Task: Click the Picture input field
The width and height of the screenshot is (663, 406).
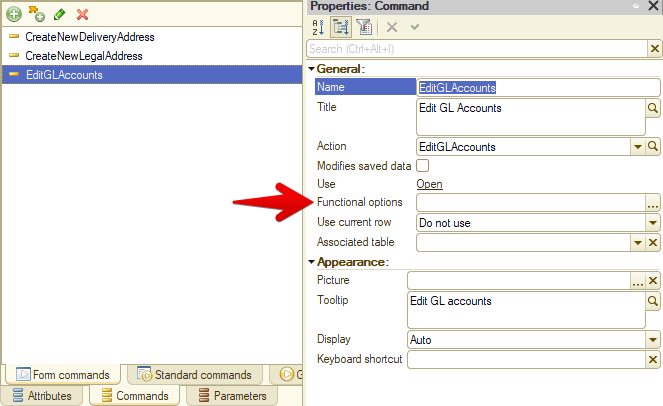Action: (x=519, y=281)
